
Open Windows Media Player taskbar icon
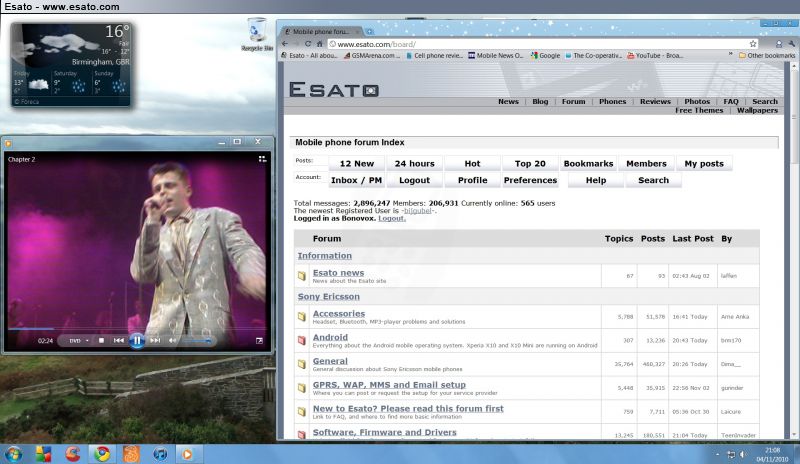coord(188,454)
